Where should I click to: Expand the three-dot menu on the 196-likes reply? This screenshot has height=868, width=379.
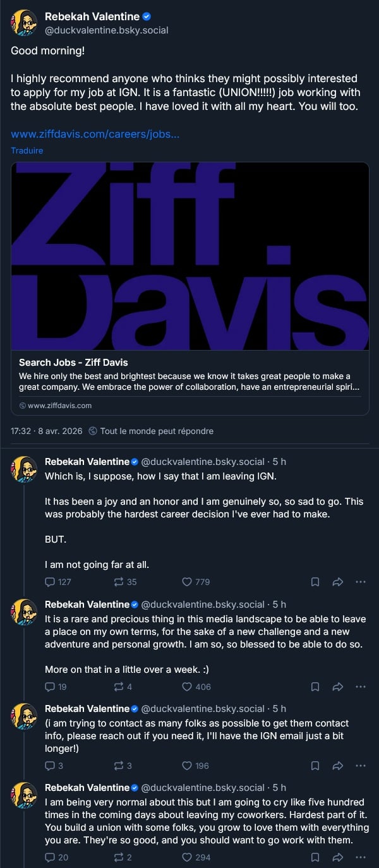tap(361, 766)
